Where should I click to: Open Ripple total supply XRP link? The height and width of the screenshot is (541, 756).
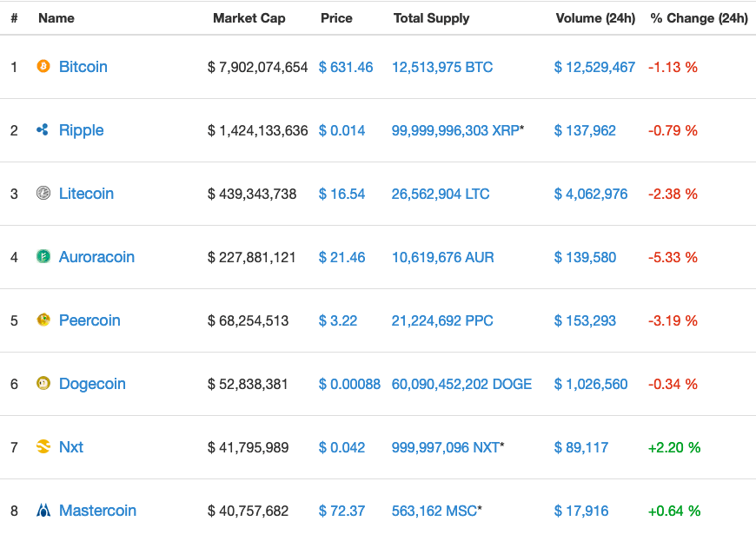coord(455,130)
